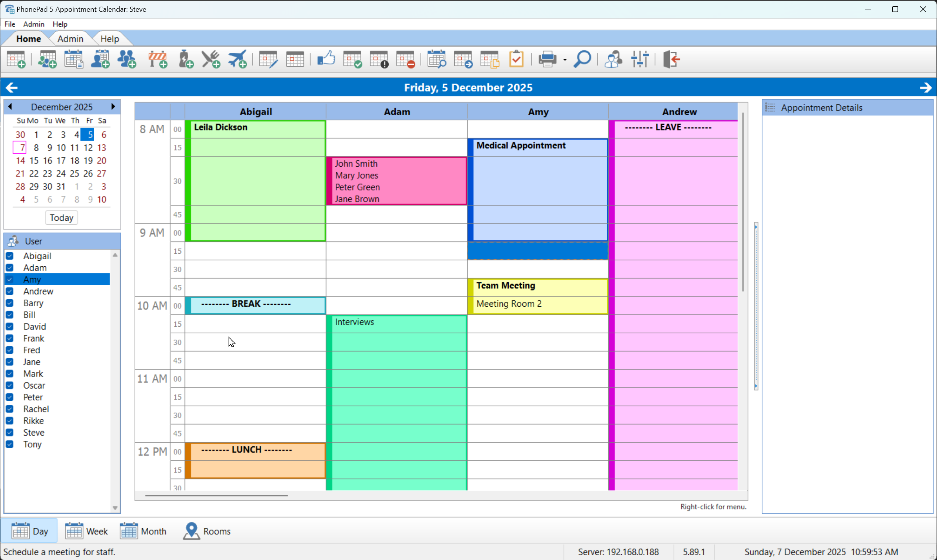
Task: Click the exit door logout icon
Action: [x=671, y=60]
